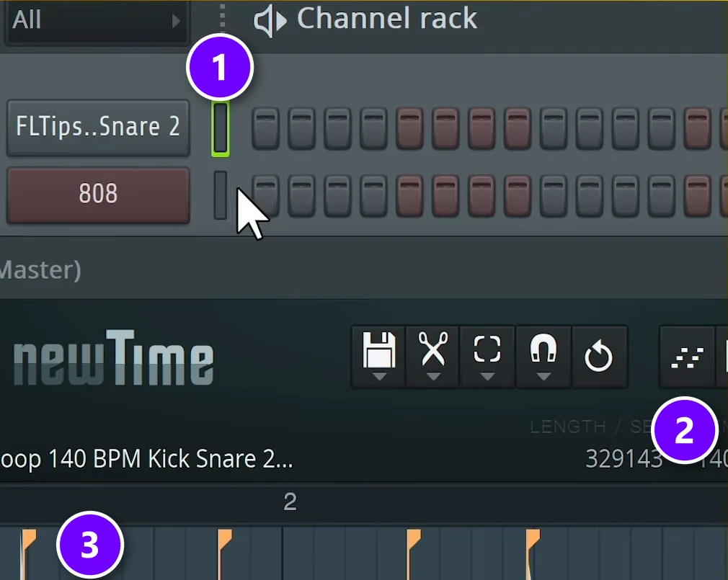Toggle step 13 on the Snare 2 row

click(697, 128)
